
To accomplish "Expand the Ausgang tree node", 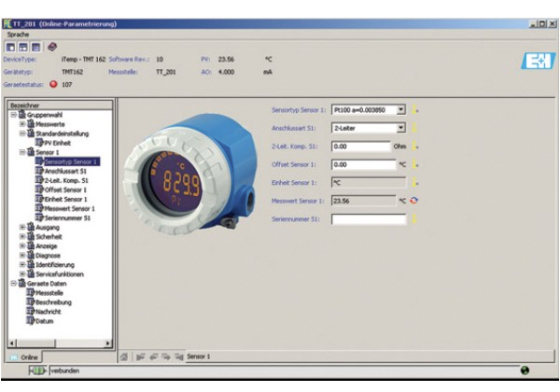I will pos(22,226).
